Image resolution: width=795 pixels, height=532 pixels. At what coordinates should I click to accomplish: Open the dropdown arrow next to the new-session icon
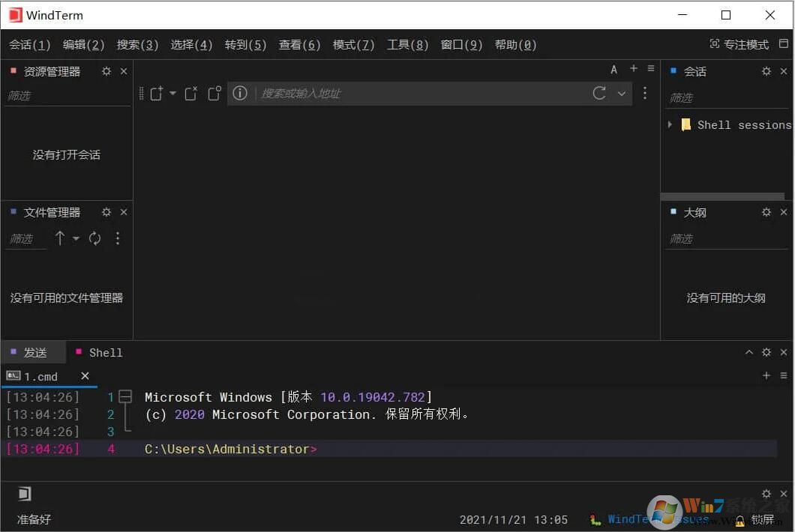coord(172,94)
